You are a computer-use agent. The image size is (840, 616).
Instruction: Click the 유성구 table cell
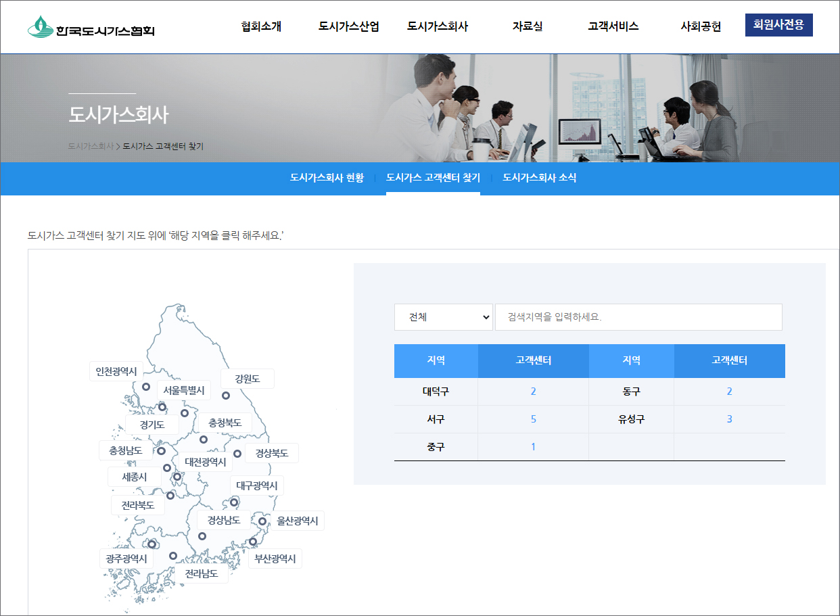631,419
